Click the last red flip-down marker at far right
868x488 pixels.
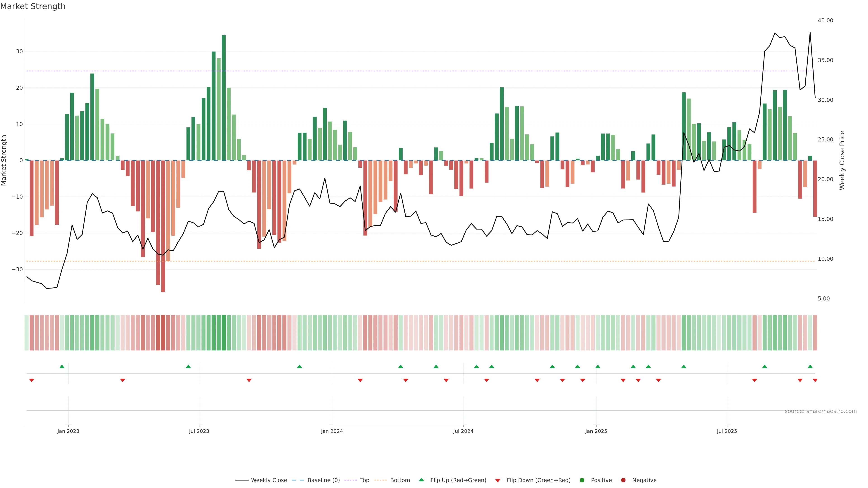815,380
